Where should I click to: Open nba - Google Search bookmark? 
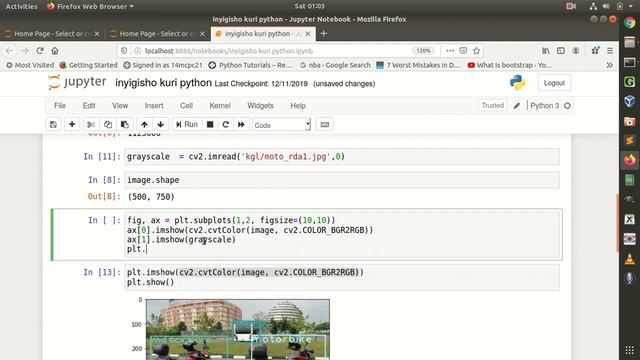pos(335,65)
